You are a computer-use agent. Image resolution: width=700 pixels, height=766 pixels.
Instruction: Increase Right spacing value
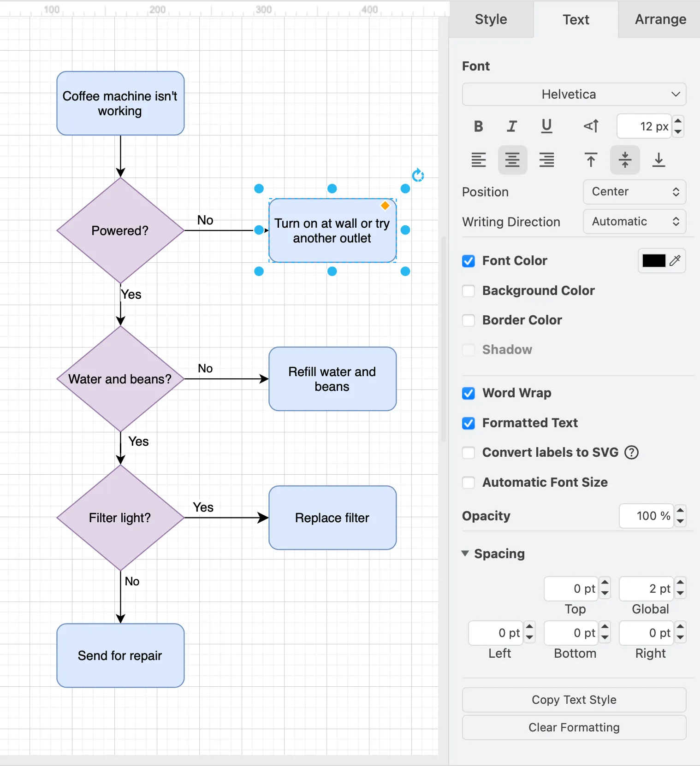click(680, 627)
